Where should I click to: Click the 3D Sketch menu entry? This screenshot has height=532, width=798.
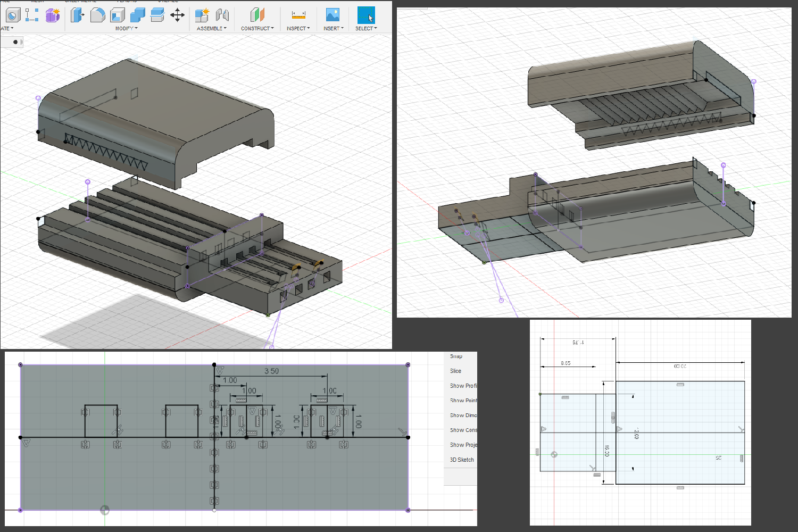pos(461,460)
